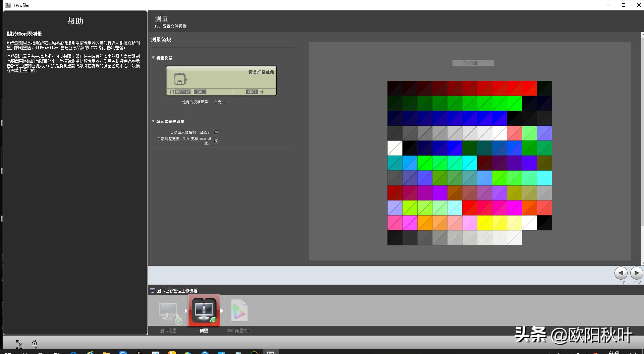Toggle full screen mode icon
Screen dimensions: 644x354
pos(19,343)
